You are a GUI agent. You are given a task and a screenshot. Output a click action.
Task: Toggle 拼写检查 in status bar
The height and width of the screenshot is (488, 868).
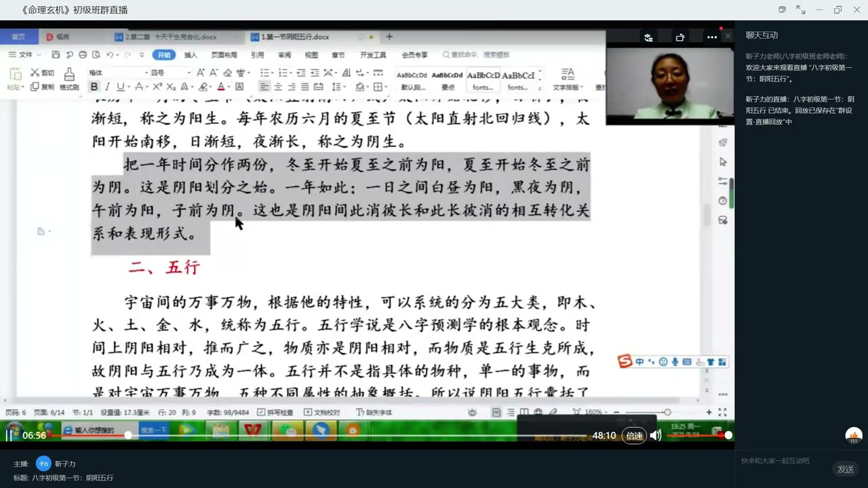coord(275,412)
